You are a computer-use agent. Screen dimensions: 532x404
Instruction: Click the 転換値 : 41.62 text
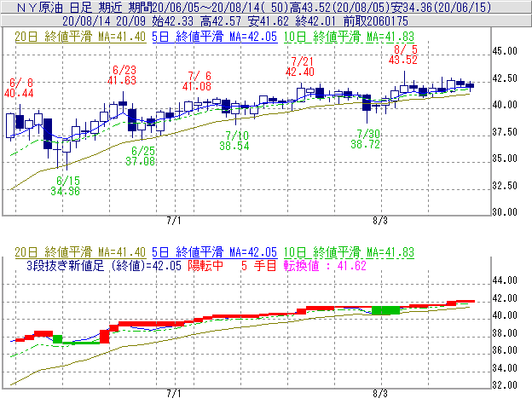click(325, 266)
